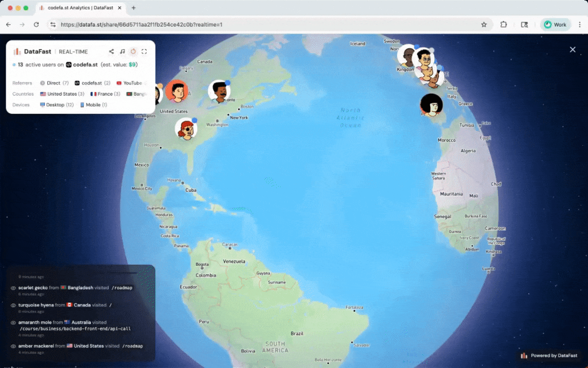The width and height of the screenshot is (588, 368).
Task: Click the orange live-pulse refresh icon
Action: coord(133,51)
